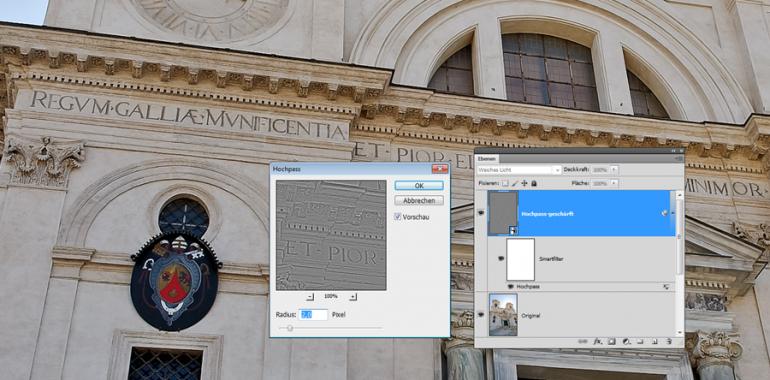
Task: Open the Deckkraft opacity dropdown arrow
Action: [x=615, y=169]
